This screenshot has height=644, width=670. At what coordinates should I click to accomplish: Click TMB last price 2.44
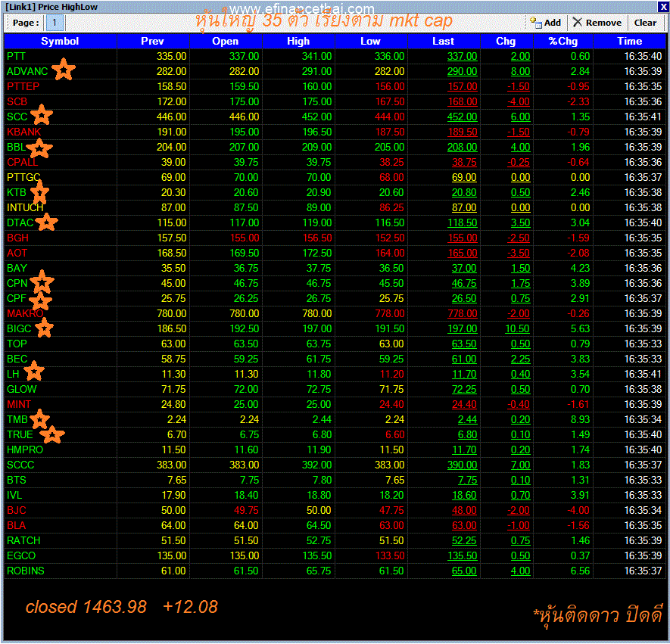468,420
